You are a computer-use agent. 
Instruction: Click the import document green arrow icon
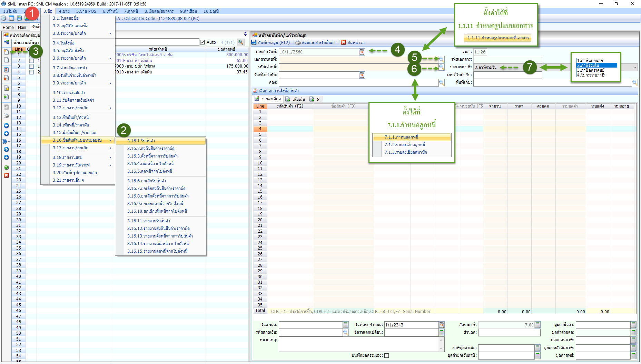tap(6, 97)
